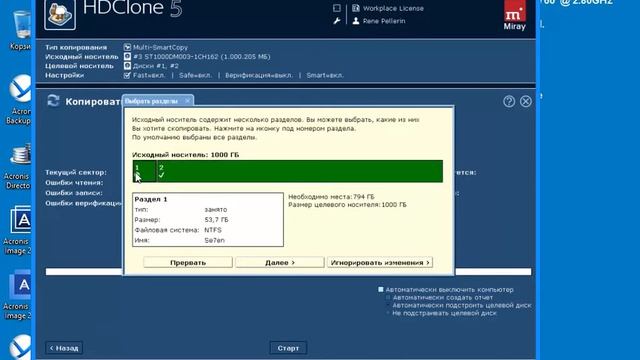Go back with the Назад button
This screenshot has height=360, width=640.
point(64,348)
